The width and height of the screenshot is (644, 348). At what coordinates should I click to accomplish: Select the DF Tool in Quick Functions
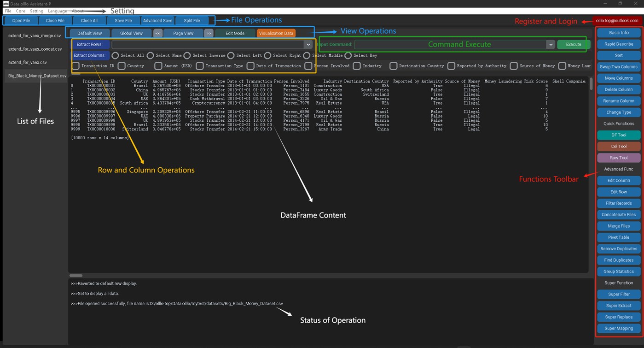click(x=618, y=135)
